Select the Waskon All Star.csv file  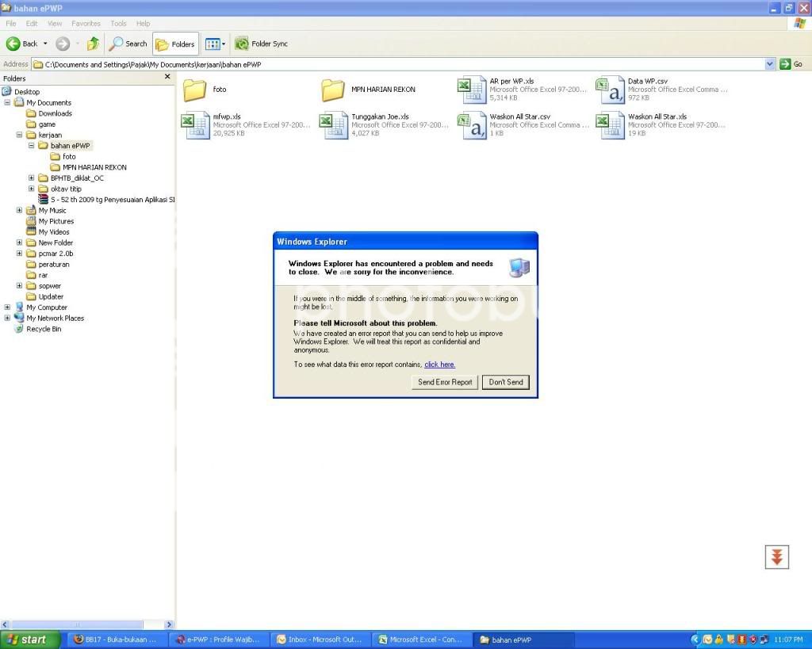tap(523, 125)
